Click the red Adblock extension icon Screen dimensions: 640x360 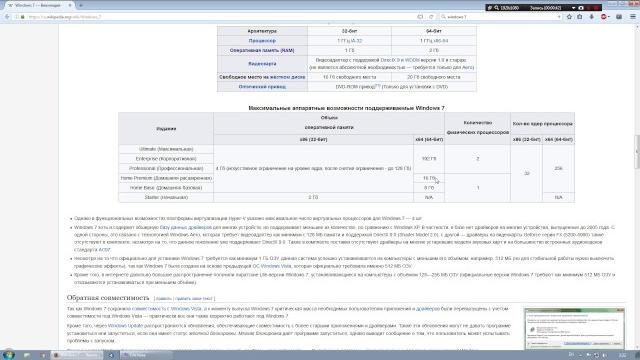[604, 17]
